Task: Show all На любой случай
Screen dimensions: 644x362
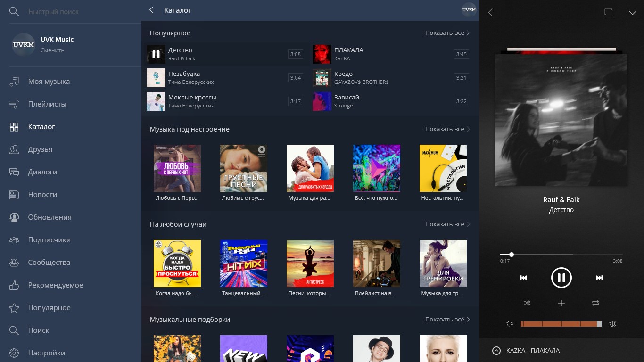Action: coord(447,224)
